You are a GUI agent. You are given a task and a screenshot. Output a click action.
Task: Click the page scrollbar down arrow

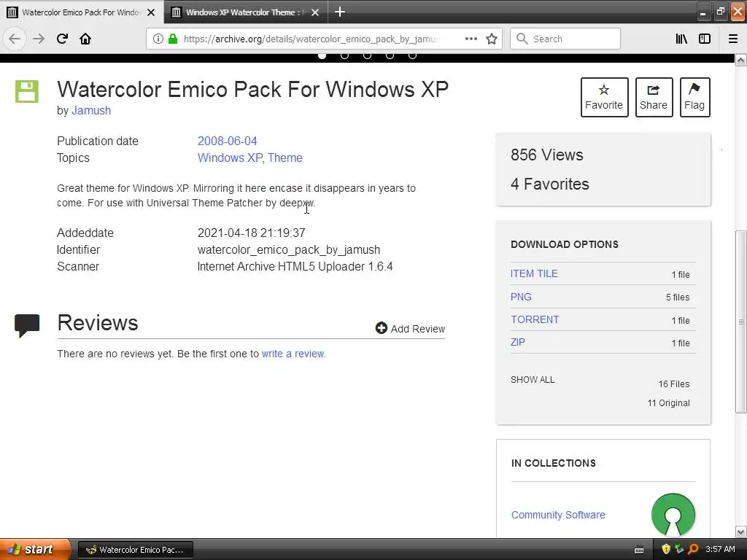[740, 532]
